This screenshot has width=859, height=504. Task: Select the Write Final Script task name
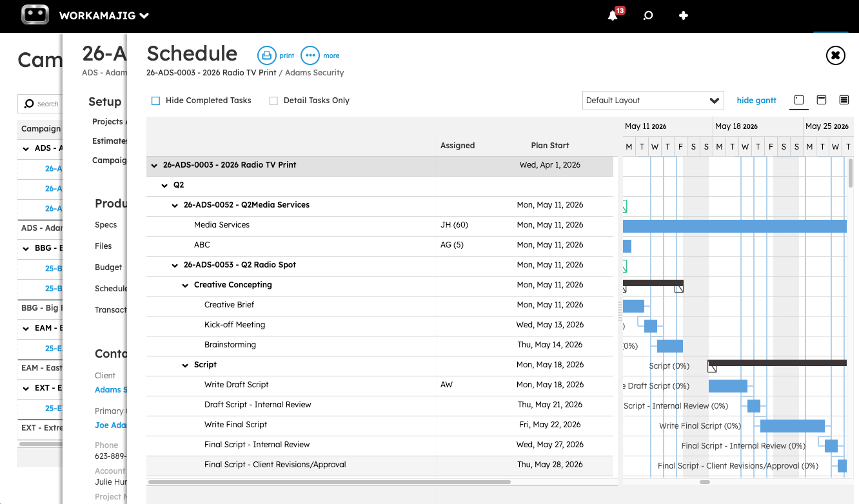click(235, 425)
